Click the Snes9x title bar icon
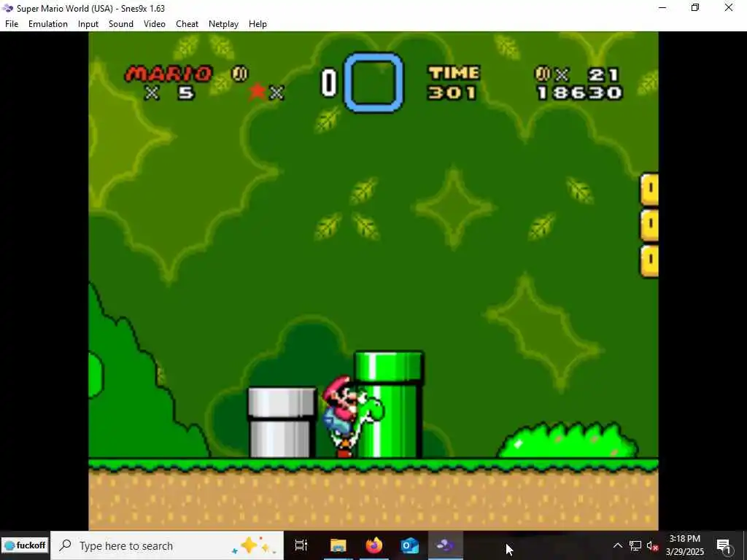Screen dimensions: 747x560 point(7,8)
